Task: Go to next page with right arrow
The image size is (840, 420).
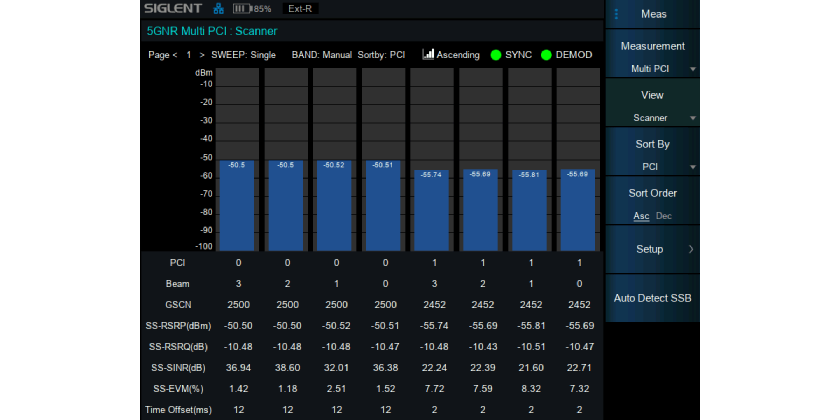Action: point(201,54)
